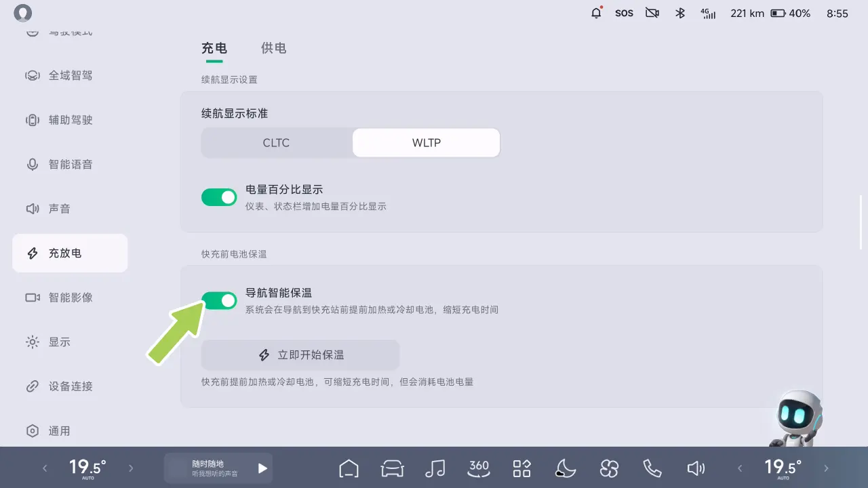
Task: Open the phone dialer icon
Action: tap(652, 468)
